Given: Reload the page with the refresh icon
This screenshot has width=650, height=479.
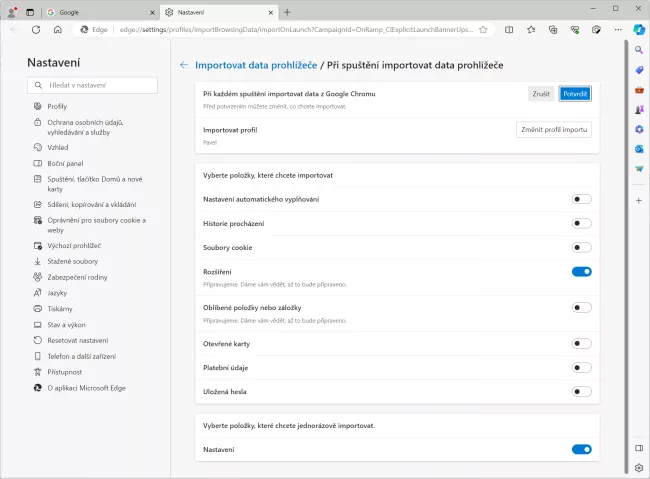Looking at the screenshot, I should [36, 30].
